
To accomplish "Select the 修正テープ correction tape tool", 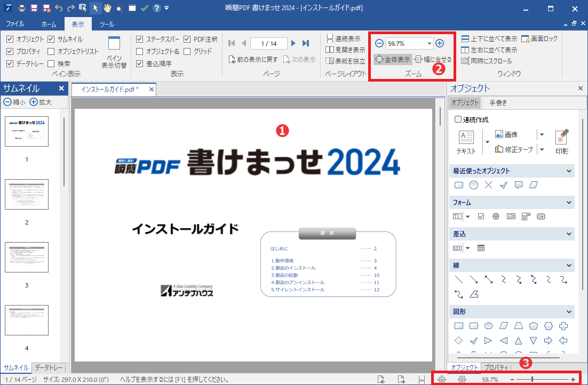I will point(514,149).
